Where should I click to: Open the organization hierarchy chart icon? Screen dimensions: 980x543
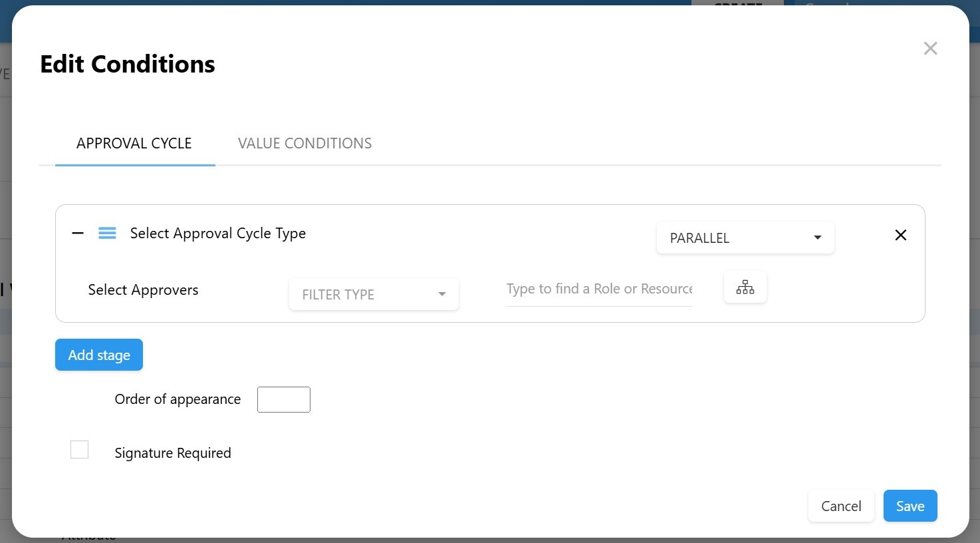tap(745, 287)
